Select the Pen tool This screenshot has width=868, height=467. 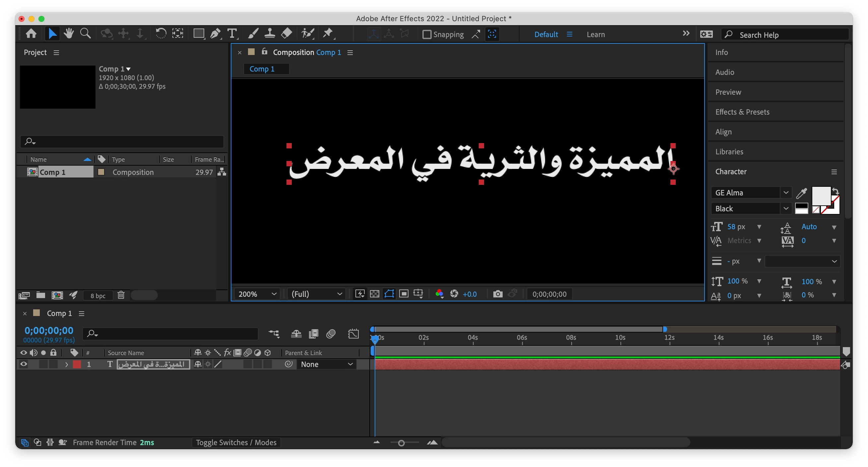click(215, 34)
